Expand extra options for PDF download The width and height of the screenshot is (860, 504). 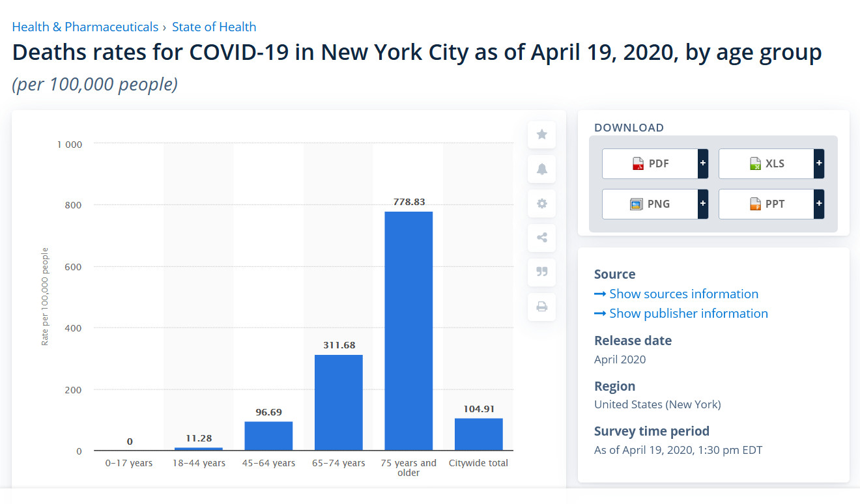pos(703,163)
